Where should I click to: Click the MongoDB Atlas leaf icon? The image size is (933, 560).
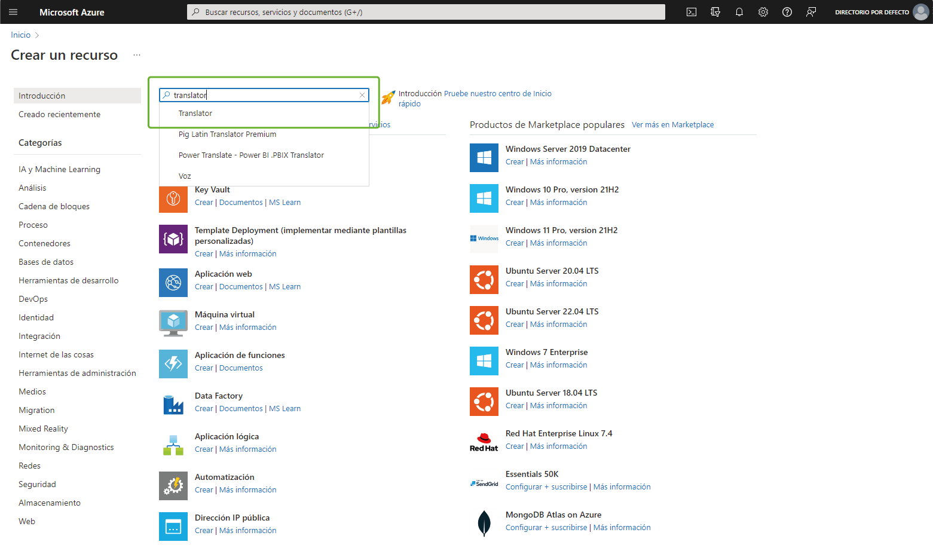(x=484, y=524)
